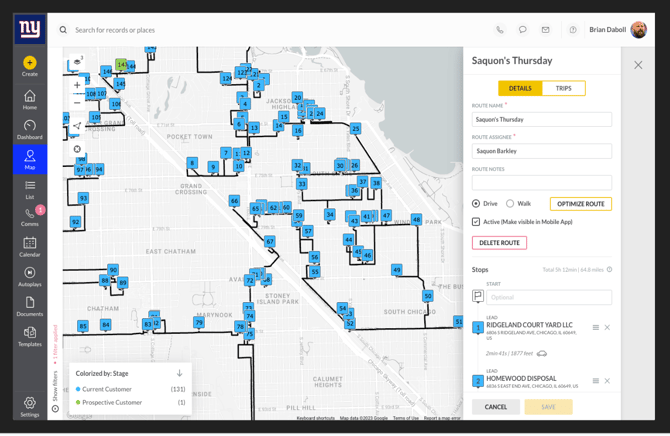Click Keyboard shortcuts map link
Viewport: 670px width, 436px height.
pos(315,418)
